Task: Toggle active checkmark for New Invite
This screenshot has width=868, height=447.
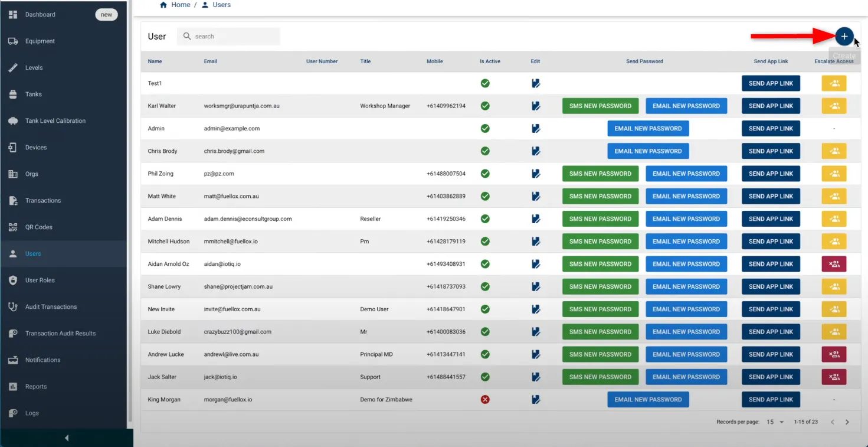Action: [485, 309]
